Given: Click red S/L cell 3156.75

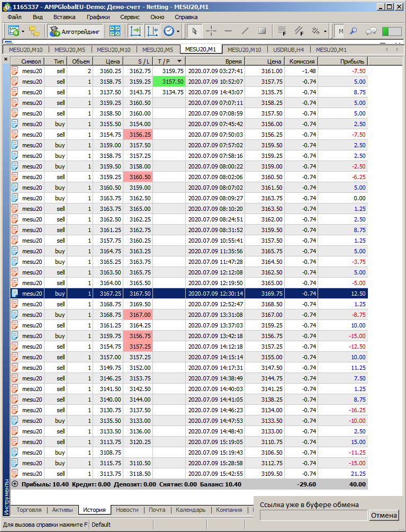Looking at the screenshot, I should tap(138, 336).
